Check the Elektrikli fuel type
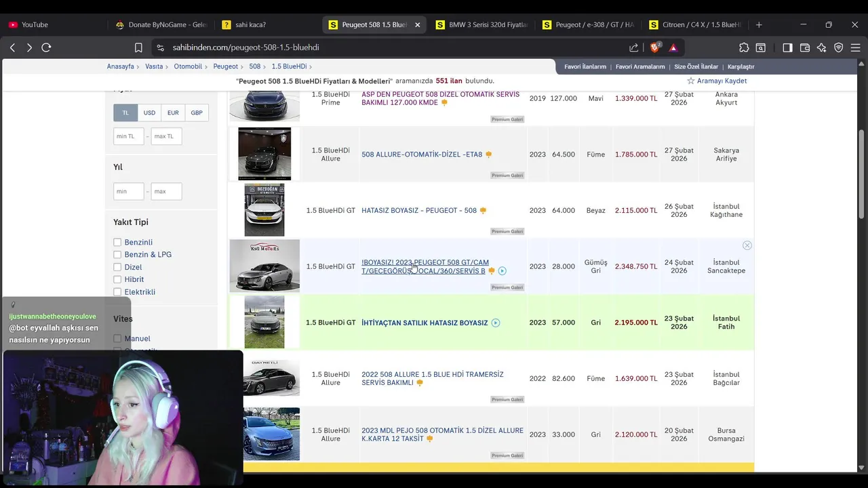The image size is (868, 488). point(117,292)
